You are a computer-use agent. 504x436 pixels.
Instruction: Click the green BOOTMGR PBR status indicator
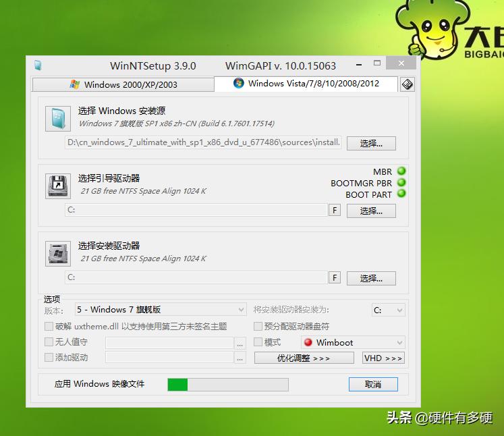[x=401, y=182]
